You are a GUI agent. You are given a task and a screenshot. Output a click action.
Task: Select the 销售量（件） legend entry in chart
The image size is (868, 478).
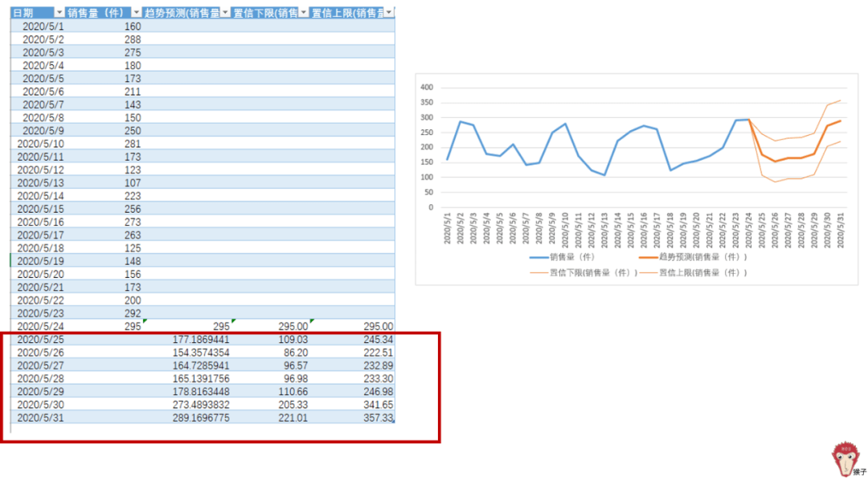click(563, 257)
